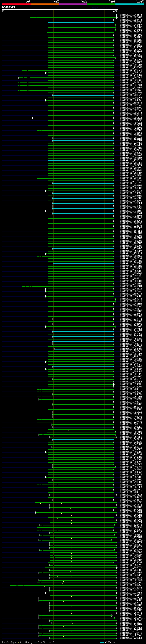Click the red 20% identity legend segment
The height and width of the screenshot is (644, 146).
point(16,4)
